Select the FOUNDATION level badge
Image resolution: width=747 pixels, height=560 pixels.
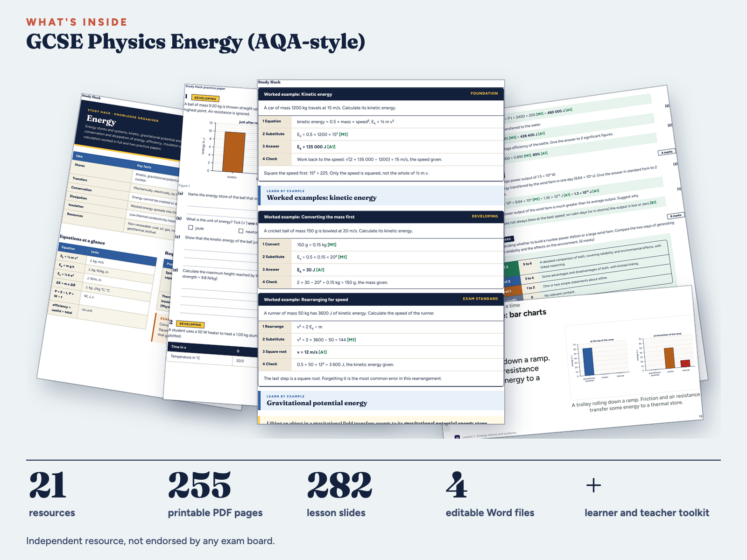click(x=484, y=93)
